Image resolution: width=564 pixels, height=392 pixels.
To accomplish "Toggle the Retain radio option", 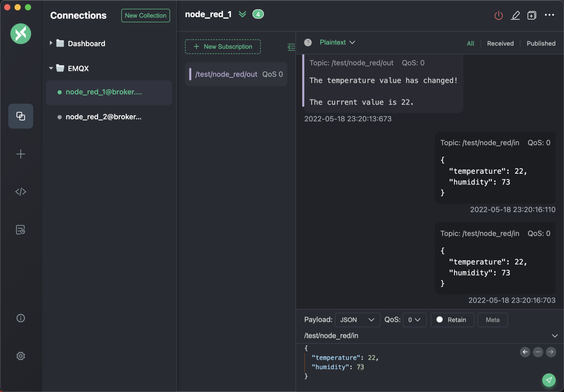I will pos(440,320).
